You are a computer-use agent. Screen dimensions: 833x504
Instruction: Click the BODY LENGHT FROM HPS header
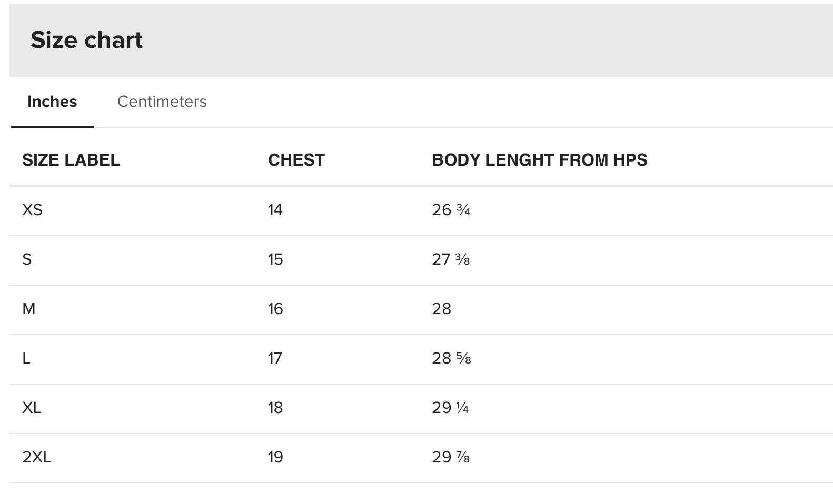point(540,160)
